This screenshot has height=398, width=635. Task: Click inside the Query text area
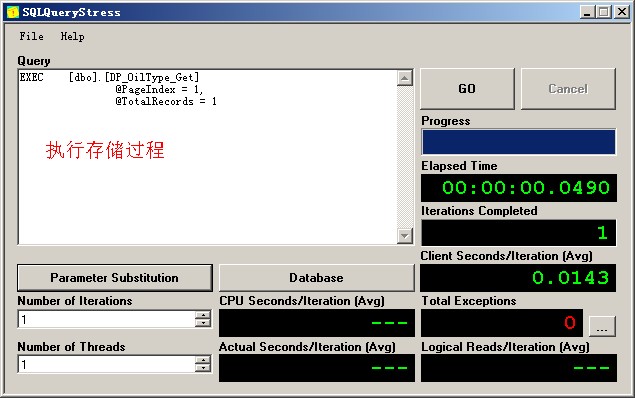[207, 157]
